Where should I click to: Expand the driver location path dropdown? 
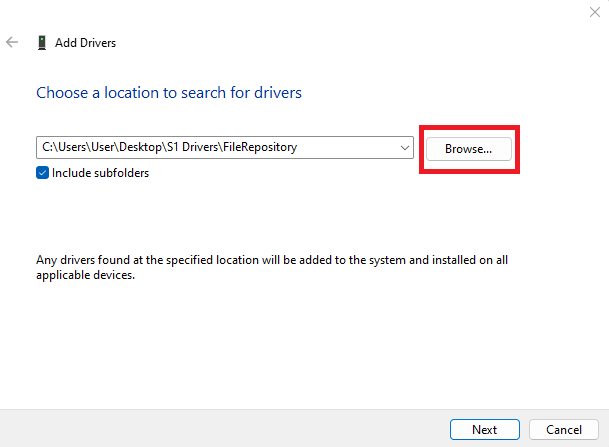tap(405, 148)
